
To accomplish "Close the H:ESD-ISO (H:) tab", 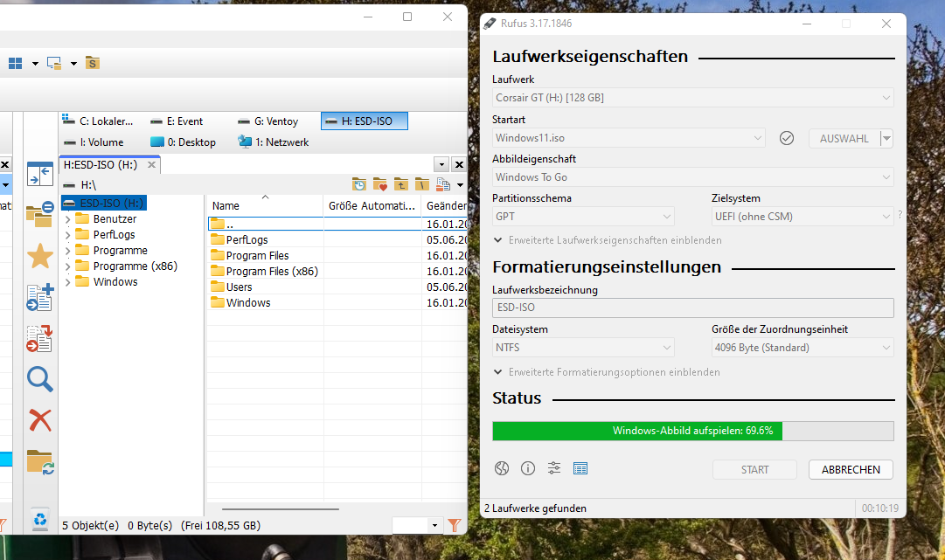I will [x=152, y=164].
